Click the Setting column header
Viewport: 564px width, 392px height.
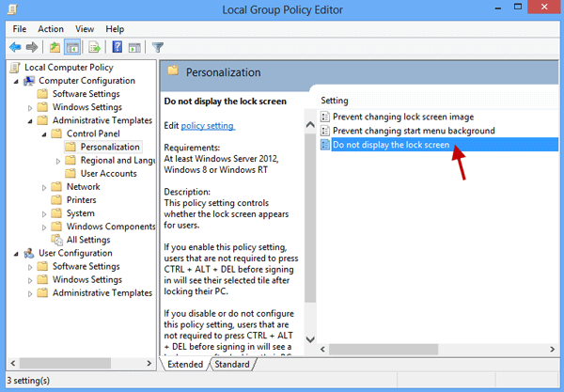[337, 100]
